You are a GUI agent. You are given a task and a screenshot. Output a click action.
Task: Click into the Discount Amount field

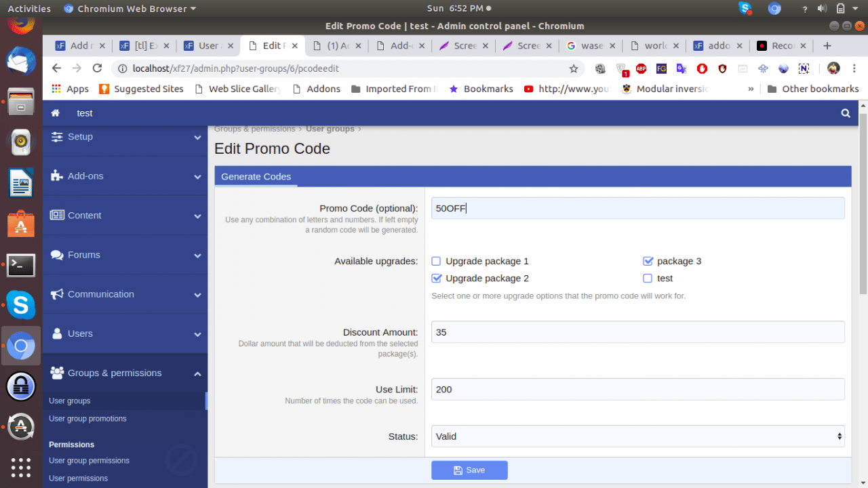click(x=637, y=332)
